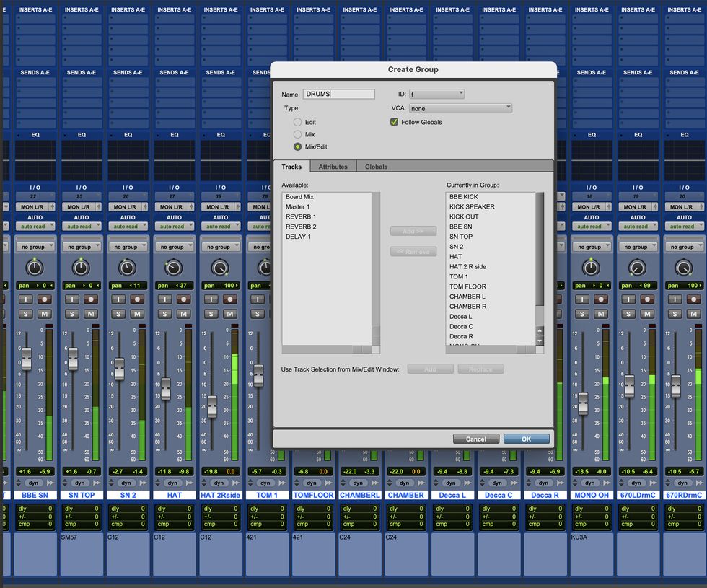This screenshot has height=588, width=707.
Task: Toggle input monitor on 670LDrmC track
Action: click(628, 299)
